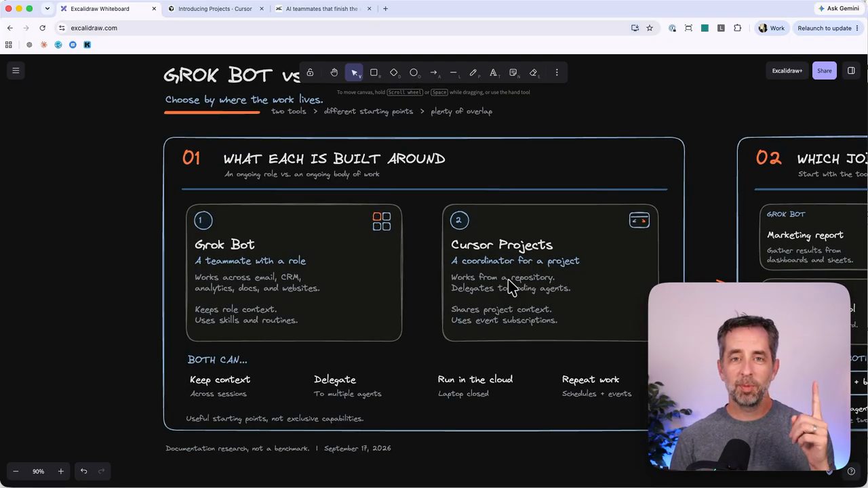The width and height of the screenshot is (868, 488).
Task: Bookmark this page with the star
Action: pos(650,28)
